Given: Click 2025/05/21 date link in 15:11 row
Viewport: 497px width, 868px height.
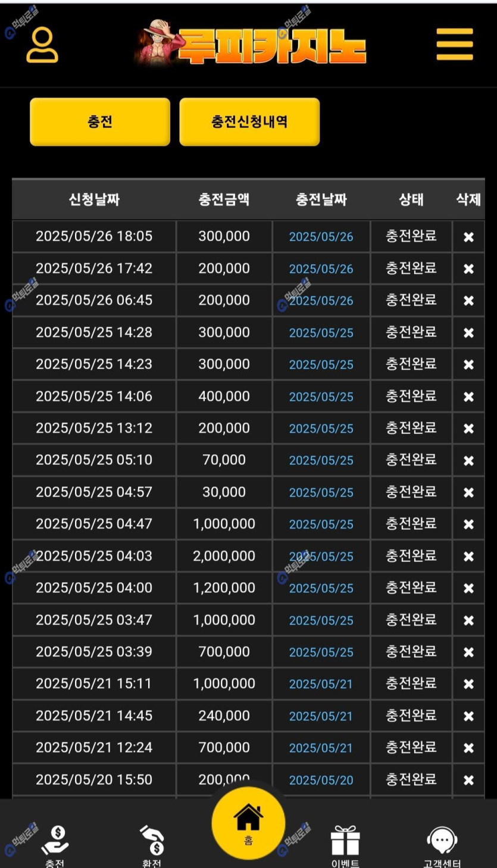Looking at the screenshot, I should (x=321, y=685).
